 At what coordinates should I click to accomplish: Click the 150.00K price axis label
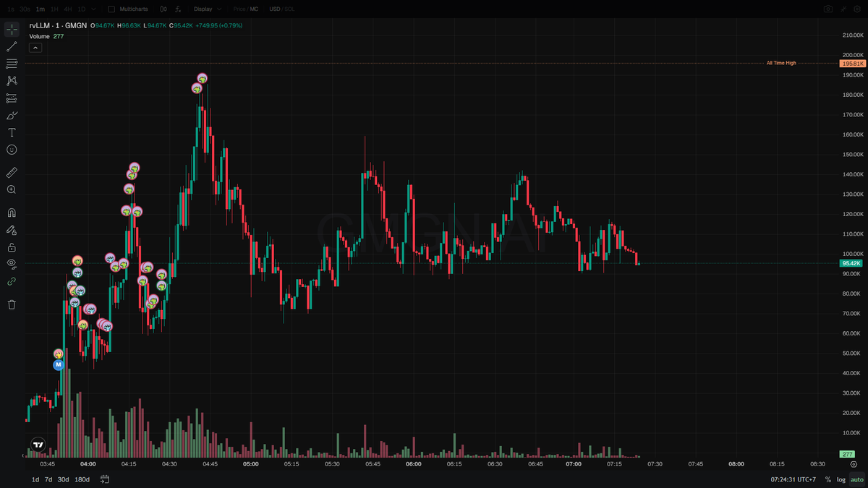tap(853, 155)
